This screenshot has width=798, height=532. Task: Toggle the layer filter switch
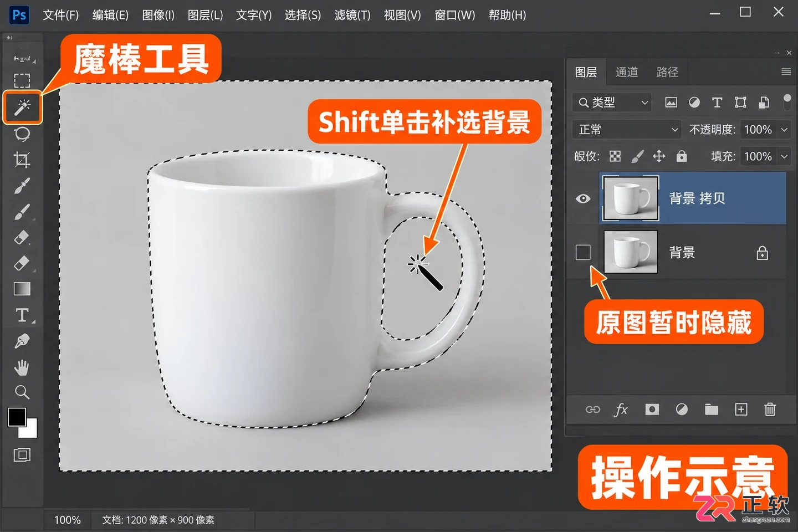(787, 102)
